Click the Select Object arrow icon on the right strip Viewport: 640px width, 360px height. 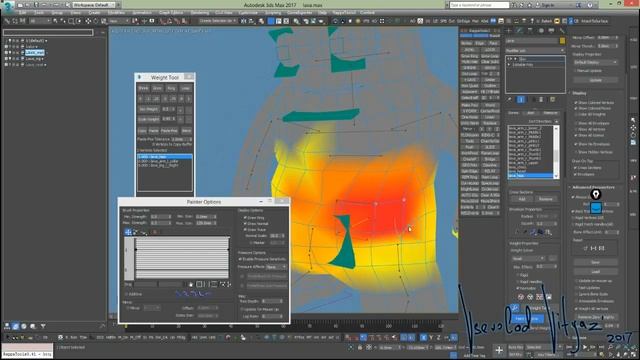(x=633, y=120)
